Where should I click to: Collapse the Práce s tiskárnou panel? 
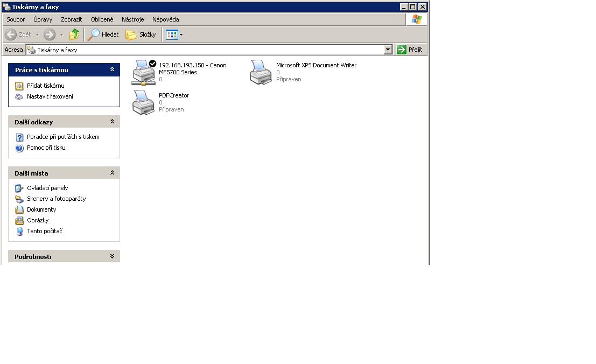point(112,69)
